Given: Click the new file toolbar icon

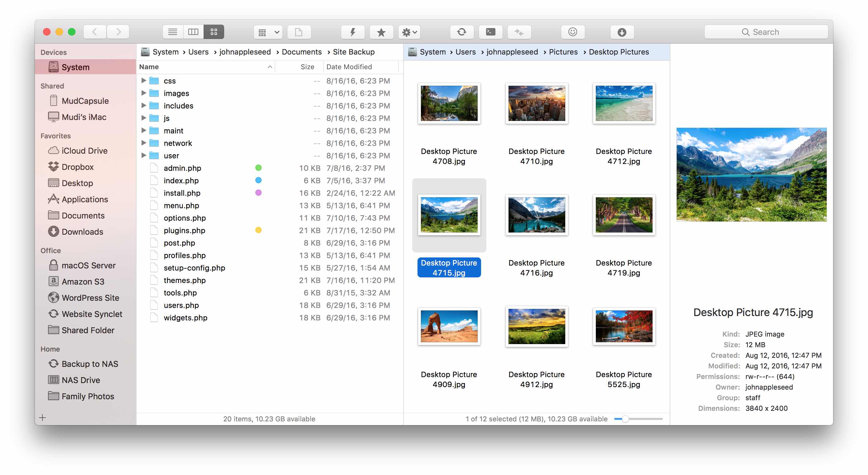Looking at the screenshot, I should [x=299, y=32].
